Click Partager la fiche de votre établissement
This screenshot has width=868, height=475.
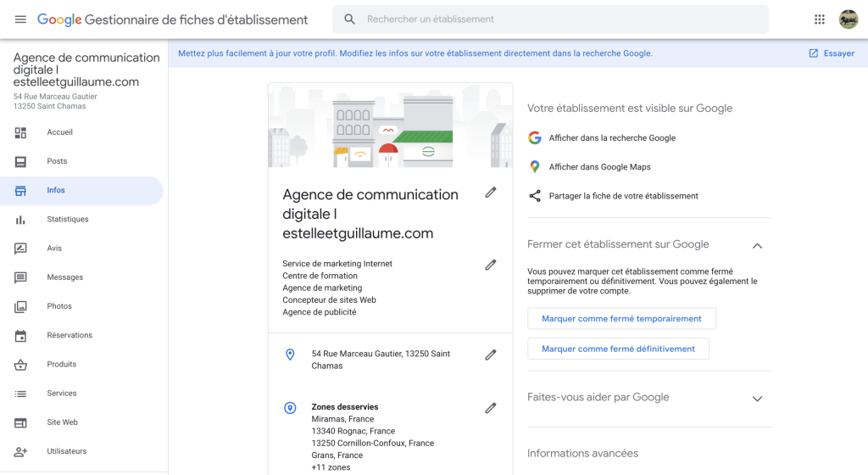(x=623, y=196)
